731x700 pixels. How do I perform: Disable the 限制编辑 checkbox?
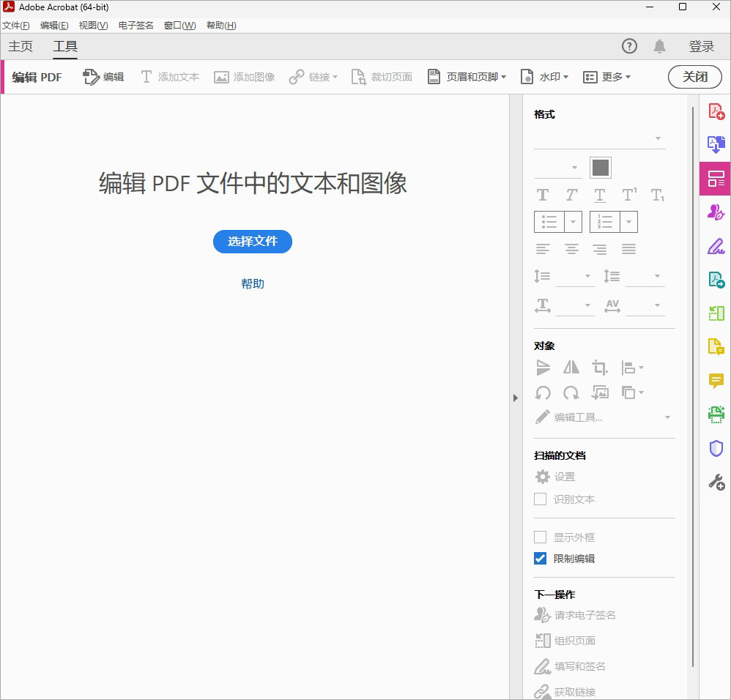[541, 559]
